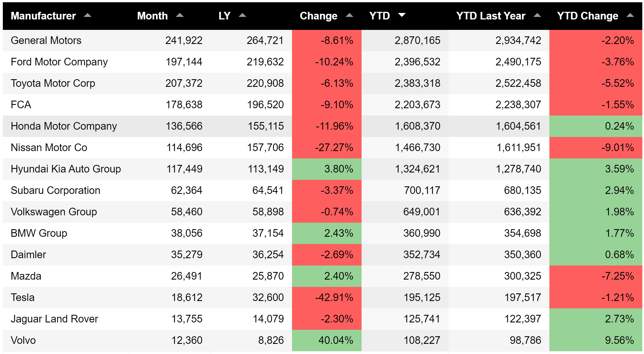Click Daimler change value -2.69%

click(x=337, y=255)
